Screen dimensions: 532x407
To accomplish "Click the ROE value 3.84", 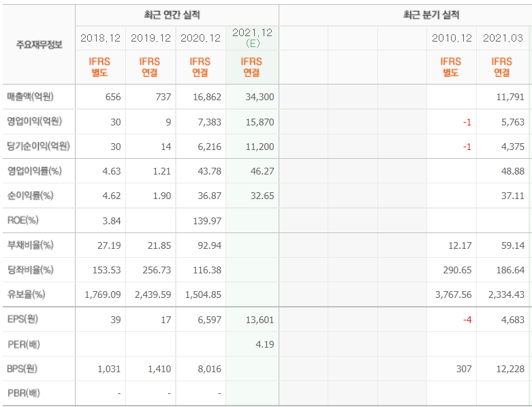I will (112, 221).
